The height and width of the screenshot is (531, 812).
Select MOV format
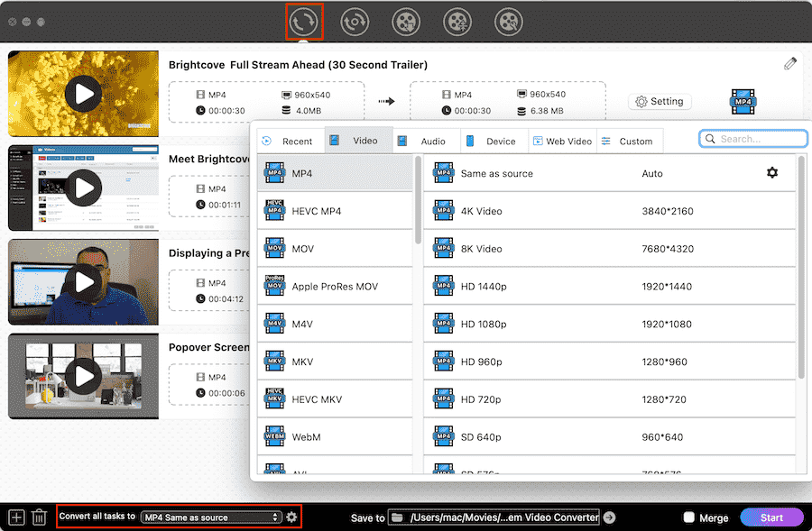[335, 249]
